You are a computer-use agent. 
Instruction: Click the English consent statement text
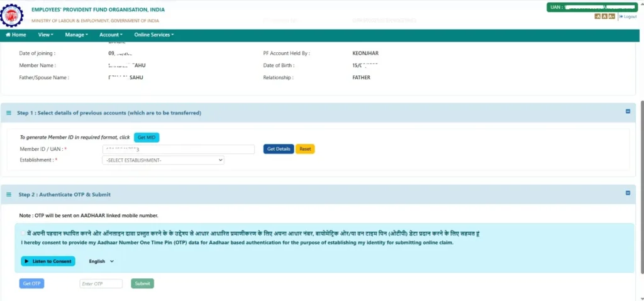click(x=237, y=243)
